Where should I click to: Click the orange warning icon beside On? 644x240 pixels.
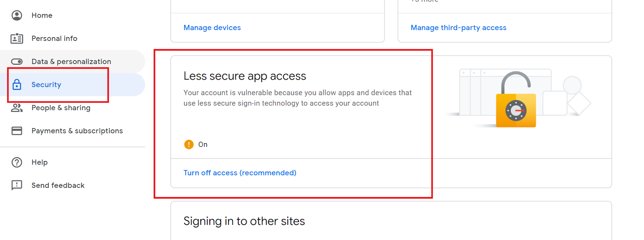[189, 144]
